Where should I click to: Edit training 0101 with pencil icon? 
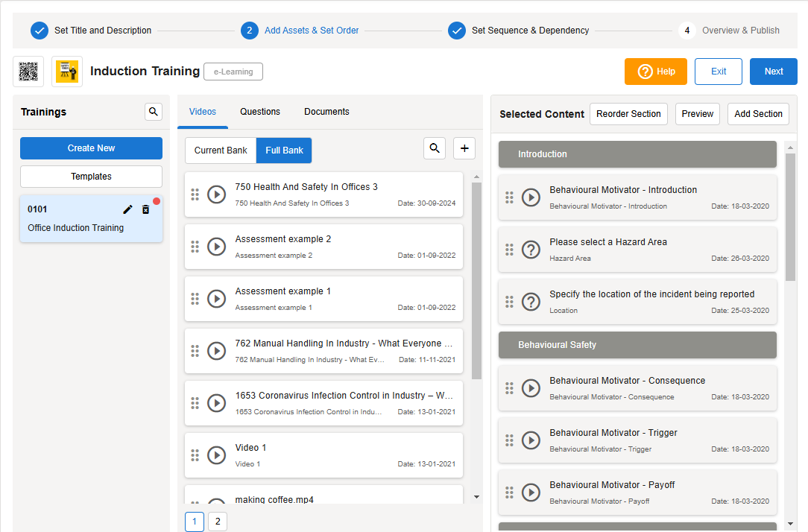(x=127, y=209)
